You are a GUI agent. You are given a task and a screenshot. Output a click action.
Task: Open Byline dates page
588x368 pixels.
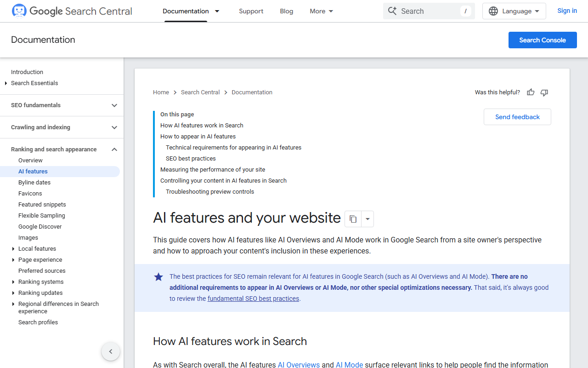click(x=34, y=183)
